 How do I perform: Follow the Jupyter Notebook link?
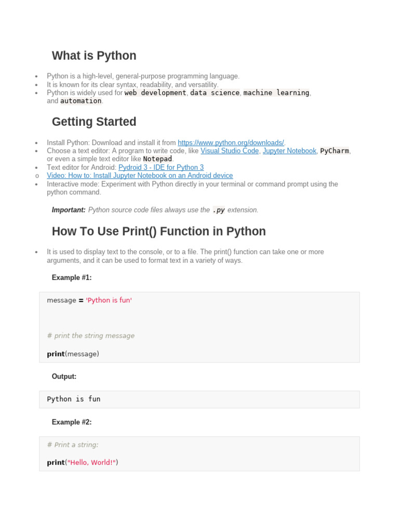coord(289,151)
